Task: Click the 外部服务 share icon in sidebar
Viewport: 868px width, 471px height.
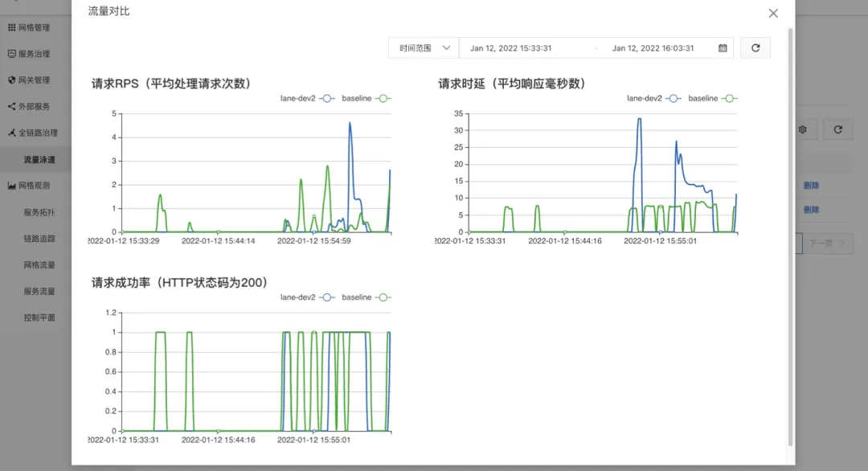Action: pyautogui.click(x=11, y=106)
